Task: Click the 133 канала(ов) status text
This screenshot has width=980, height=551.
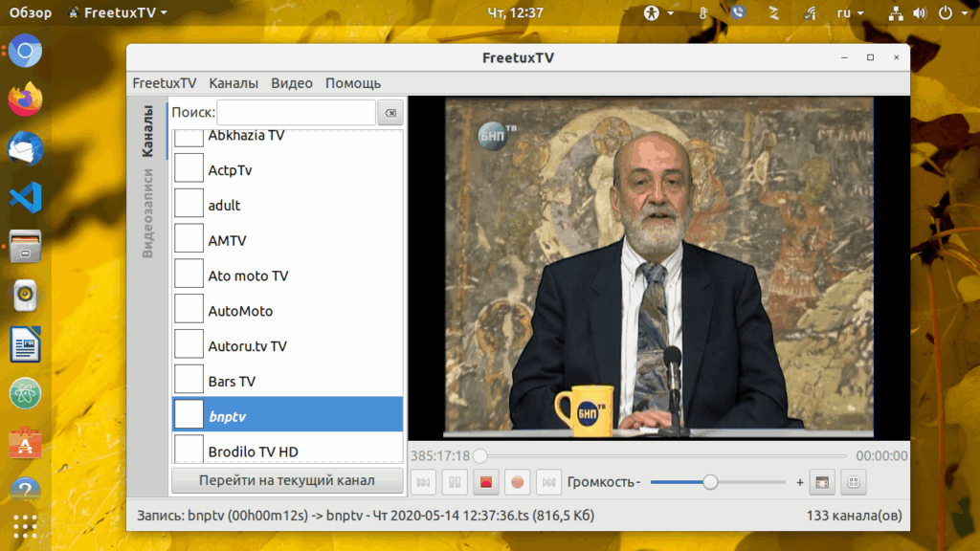Action: click(854, 516)
